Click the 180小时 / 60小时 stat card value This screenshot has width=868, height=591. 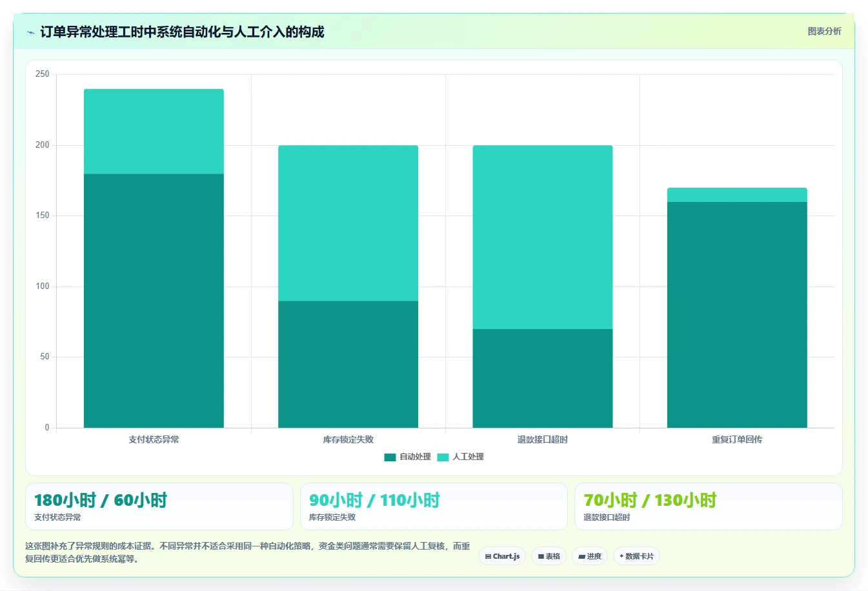pos(101,500)
